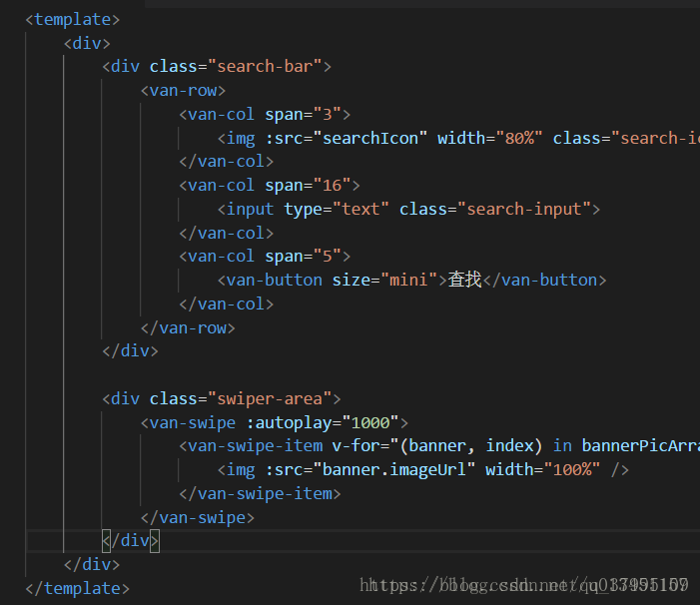The image size is (700, 605).
Task: Click the closing van-swipe-item tag
Action: tap(260, 494)
